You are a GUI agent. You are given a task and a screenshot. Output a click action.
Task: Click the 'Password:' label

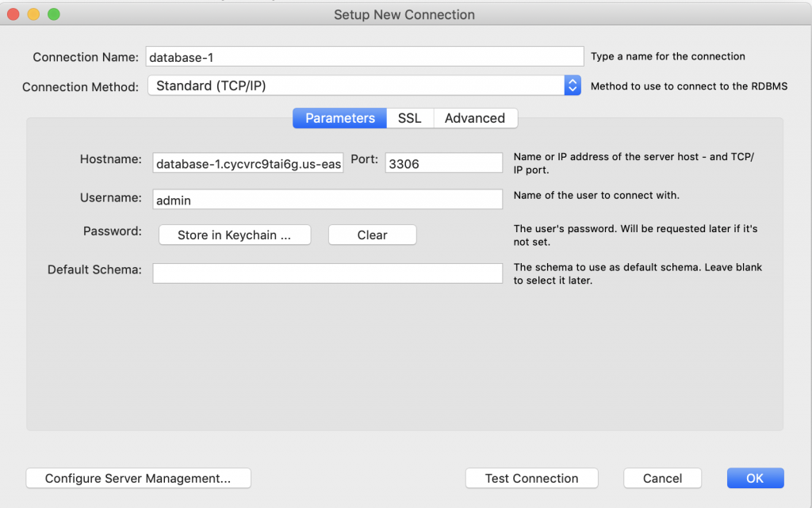tap(113, 231)
